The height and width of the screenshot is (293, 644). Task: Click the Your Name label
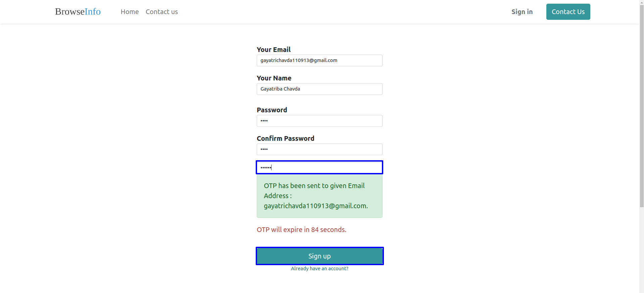274,78
